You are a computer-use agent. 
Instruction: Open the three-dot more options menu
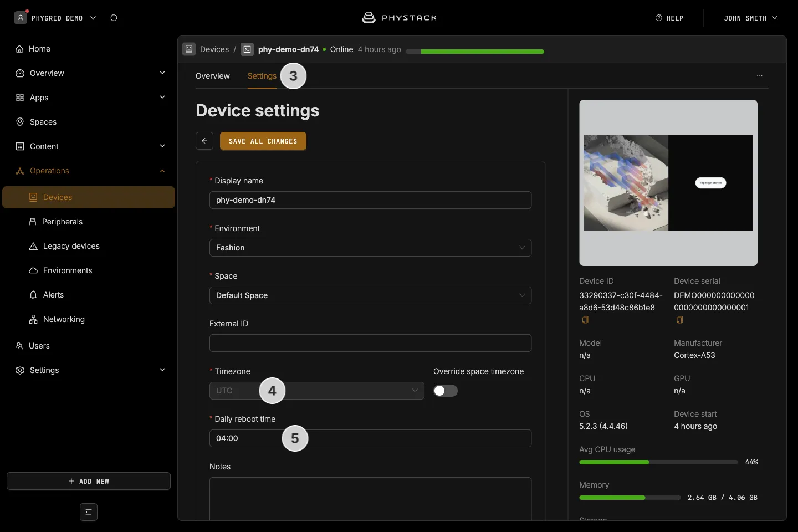760,75
